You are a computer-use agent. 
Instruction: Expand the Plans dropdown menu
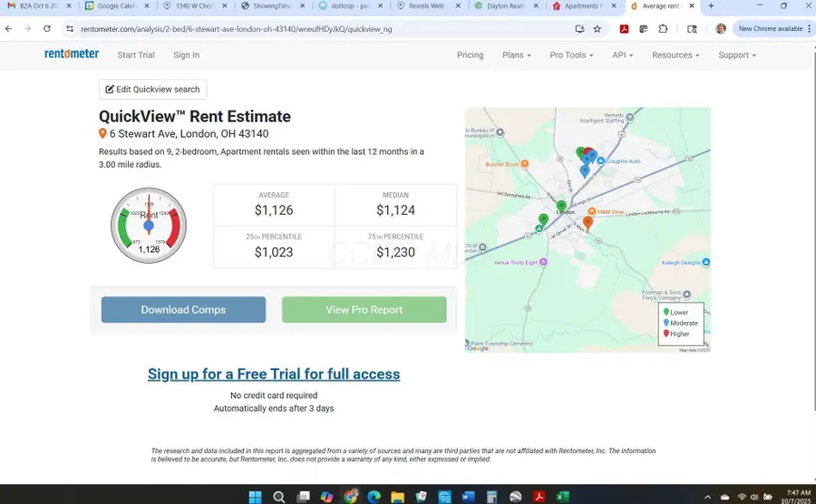point(516,55)
